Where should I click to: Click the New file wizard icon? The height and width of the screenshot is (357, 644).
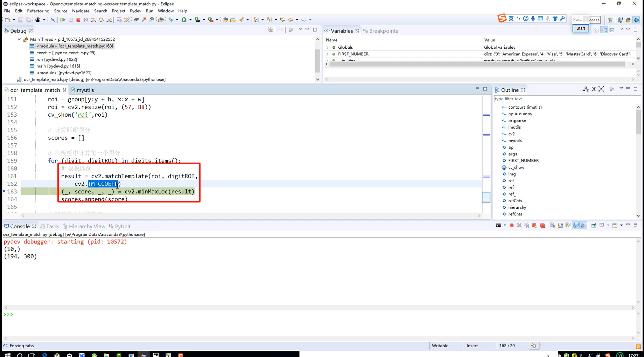click(7, 20)
